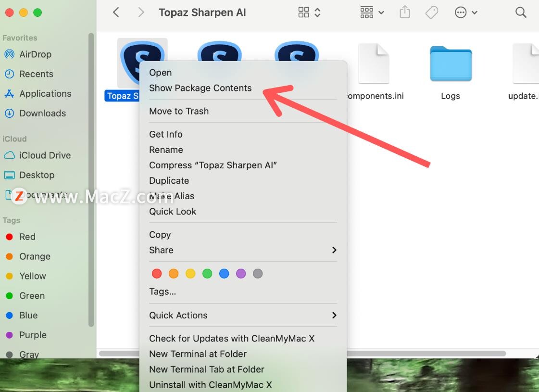Click the components.ini file name
539x392 pixels.
[x=376, y=96]
